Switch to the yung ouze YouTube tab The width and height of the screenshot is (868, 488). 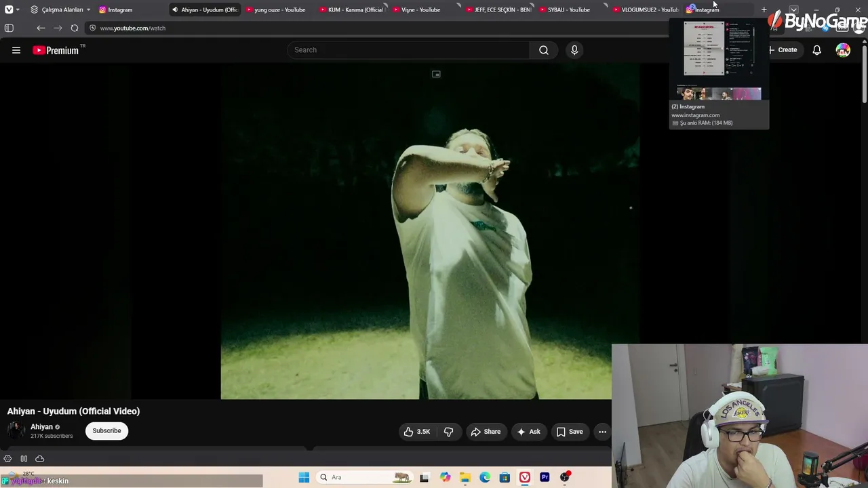[x=277, y=9]
